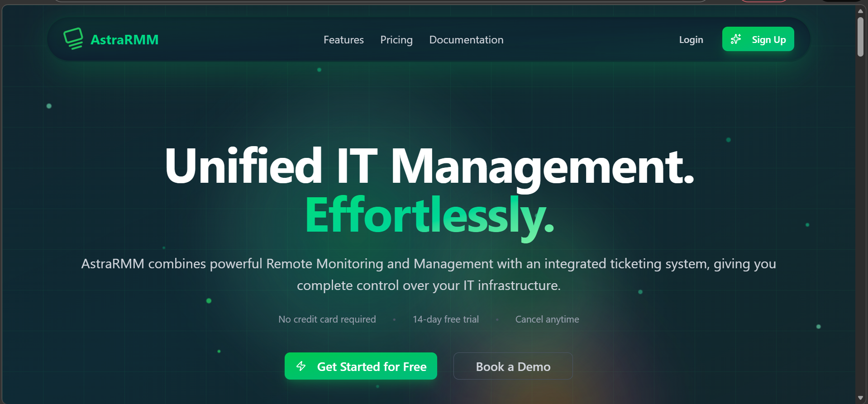This screenshot has width=868, height=404.
Task: Click the scrollbar up arrow
Action: point(860,11)
